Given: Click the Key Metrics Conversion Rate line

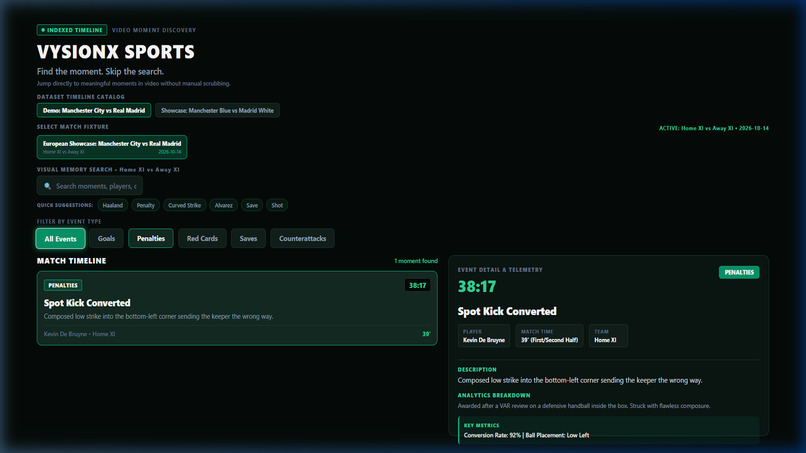Looking at the screenshot, I should click(526, 436).
